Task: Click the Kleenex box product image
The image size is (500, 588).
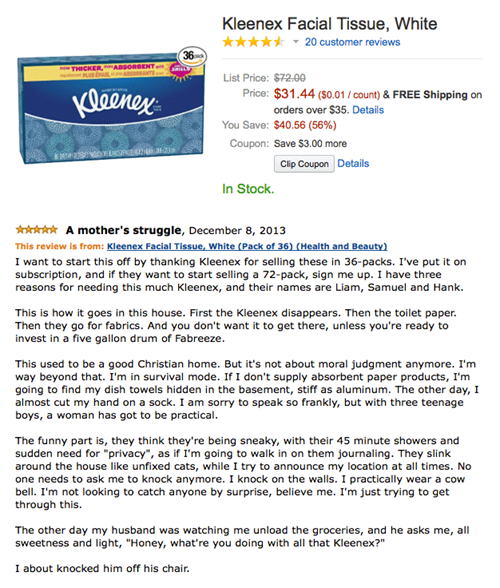Action: point(111,106)
